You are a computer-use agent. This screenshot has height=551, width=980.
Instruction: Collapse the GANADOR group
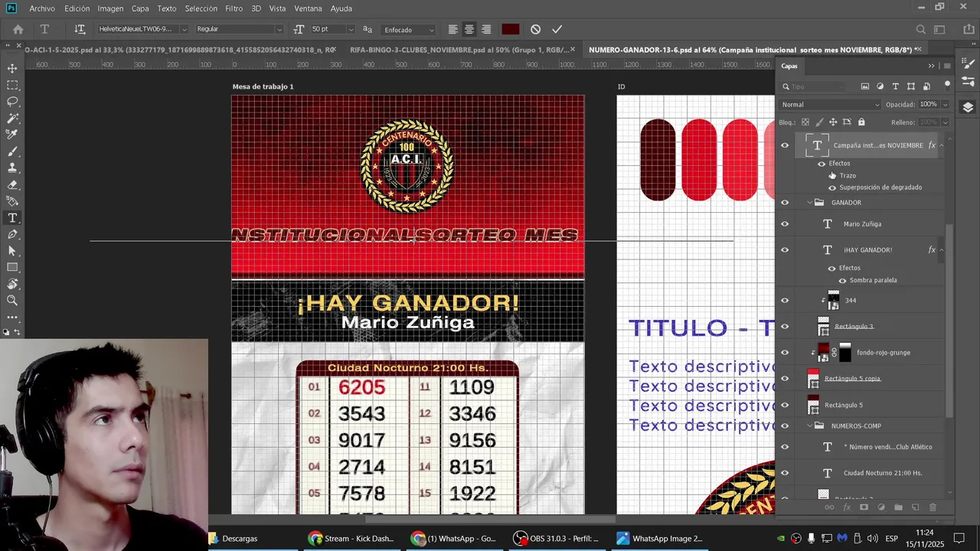coord(810,203)
